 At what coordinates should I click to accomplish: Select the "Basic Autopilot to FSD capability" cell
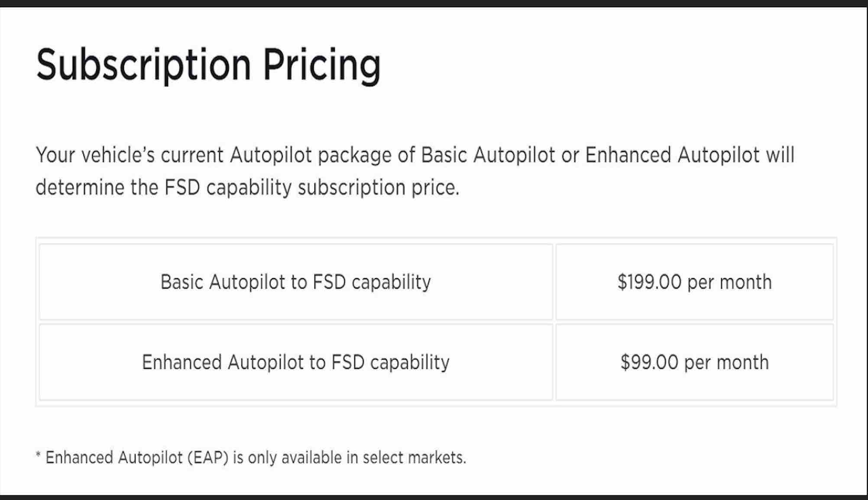296,282
